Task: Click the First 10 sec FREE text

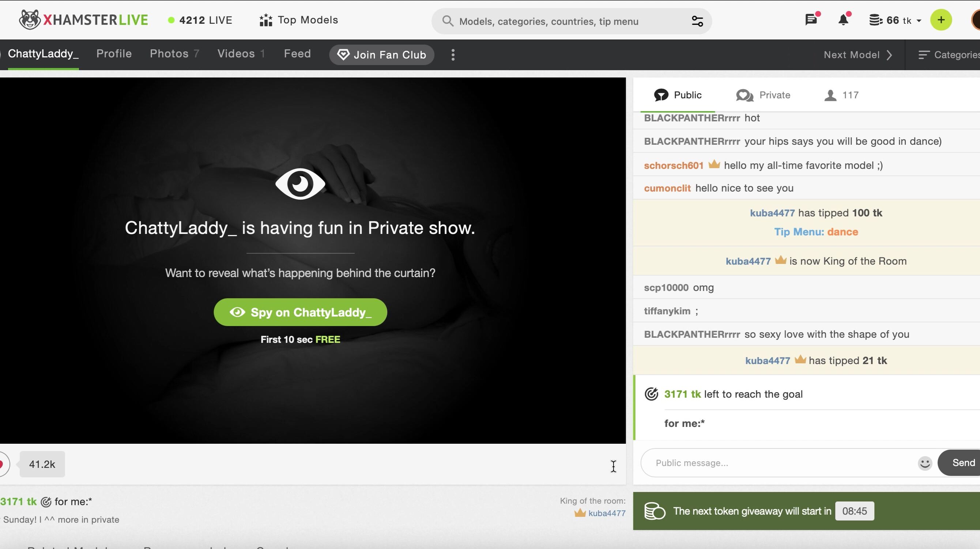Action: click(300, 340)
